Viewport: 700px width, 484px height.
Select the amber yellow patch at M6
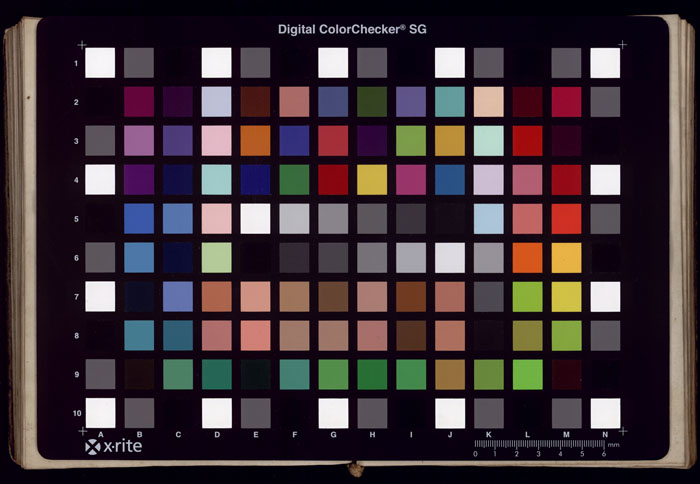pyautogui.click(x=566, y=258)
